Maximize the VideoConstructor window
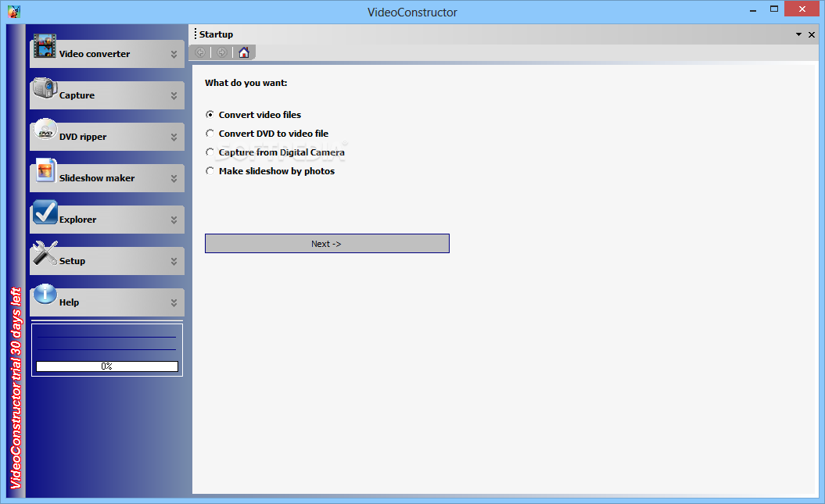The image size is (825, 504). pos(774,9)
